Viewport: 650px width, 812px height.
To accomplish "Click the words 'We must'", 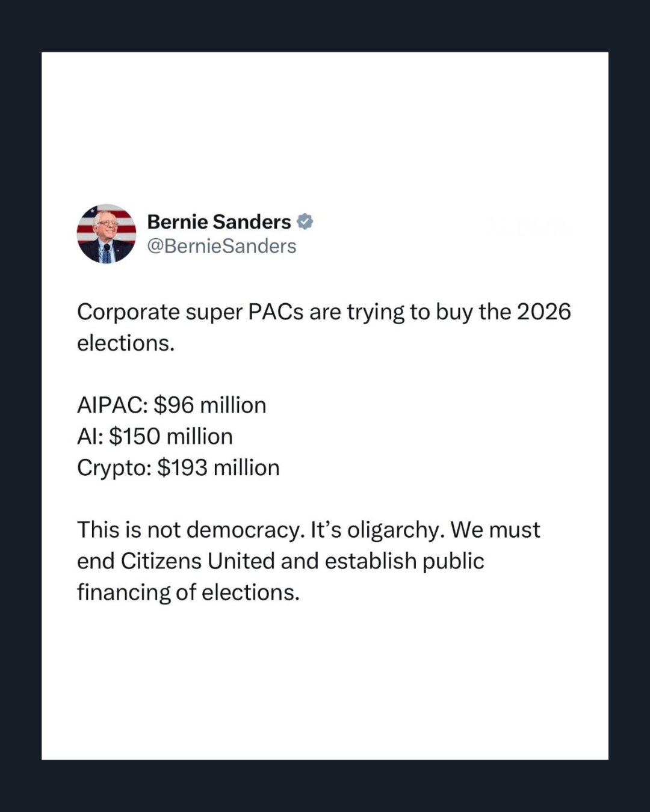I will coord(495,530).
